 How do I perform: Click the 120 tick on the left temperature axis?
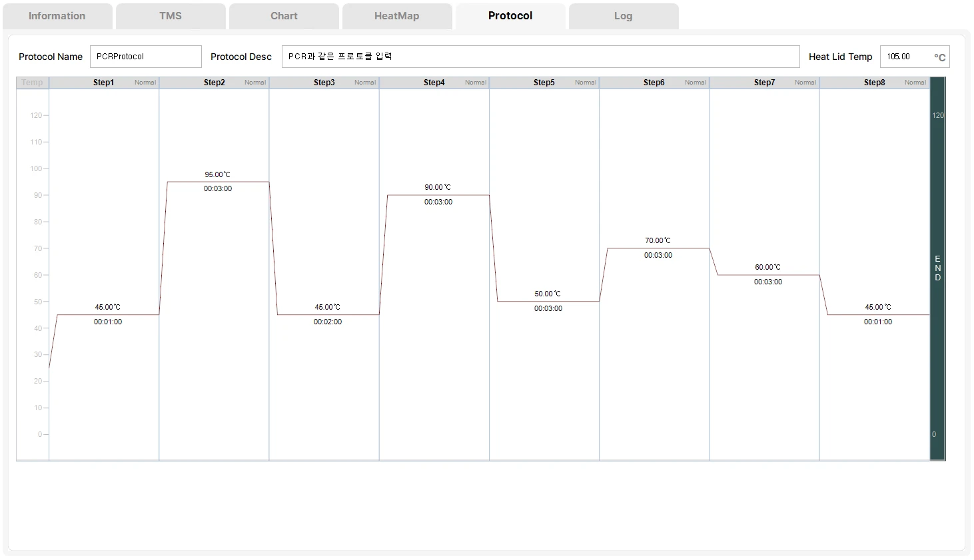click(36, 115)
